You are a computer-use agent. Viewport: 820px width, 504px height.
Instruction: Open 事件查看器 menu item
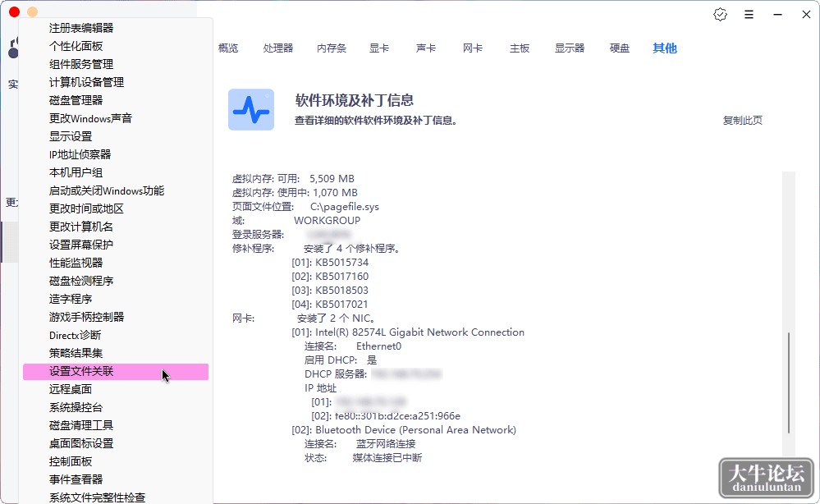(116, 479)
